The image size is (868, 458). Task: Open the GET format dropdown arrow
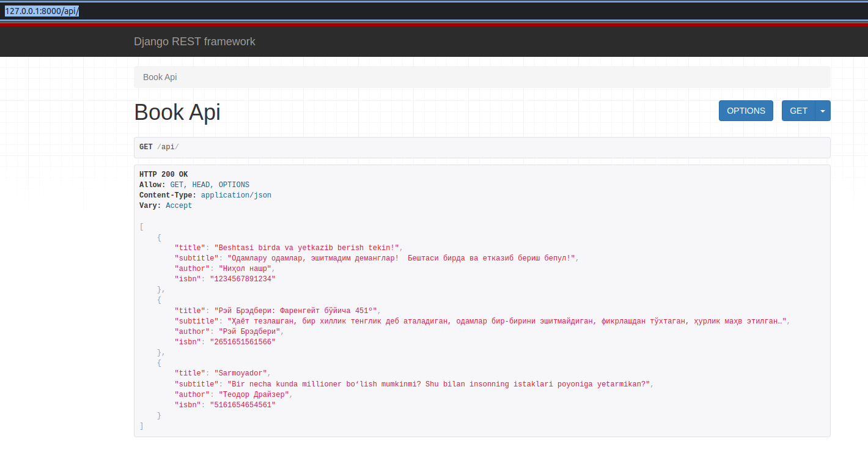pos(823,111)
